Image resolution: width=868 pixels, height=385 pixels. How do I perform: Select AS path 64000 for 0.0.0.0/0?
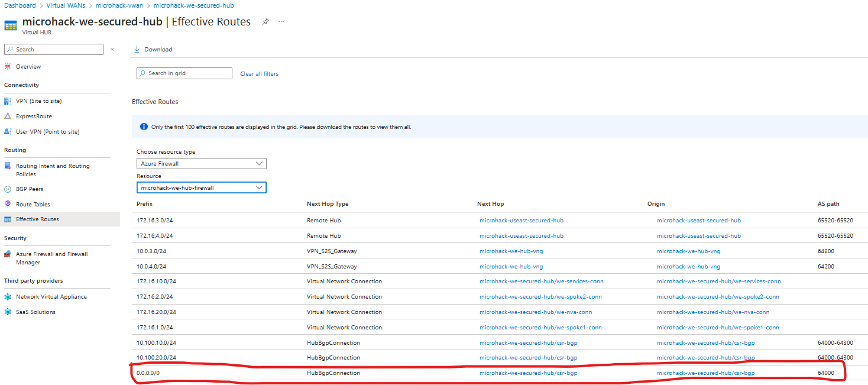tap(826, 373)
